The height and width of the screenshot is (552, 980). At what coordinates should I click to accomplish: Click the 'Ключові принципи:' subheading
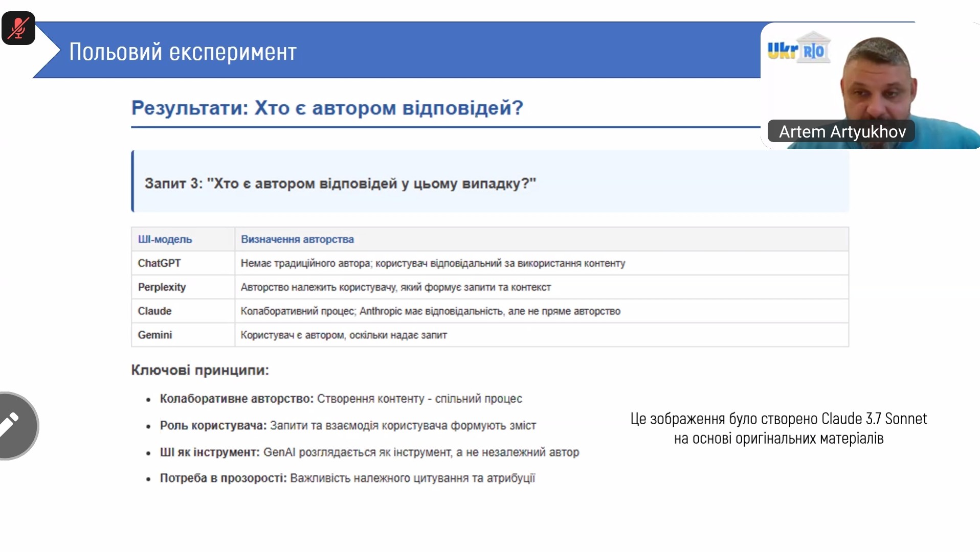click(200, 370)
